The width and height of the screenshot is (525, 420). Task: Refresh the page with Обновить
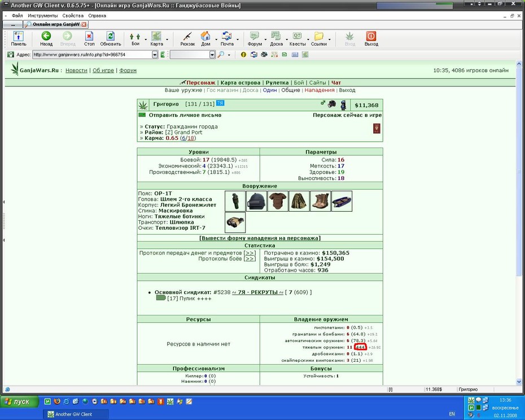click(111, 38)
